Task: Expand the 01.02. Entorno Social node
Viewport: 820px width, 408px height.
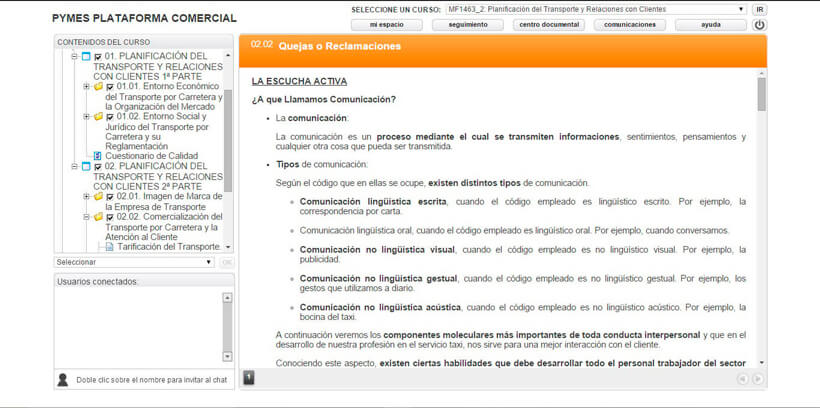Action: click(x=86, y=117)
